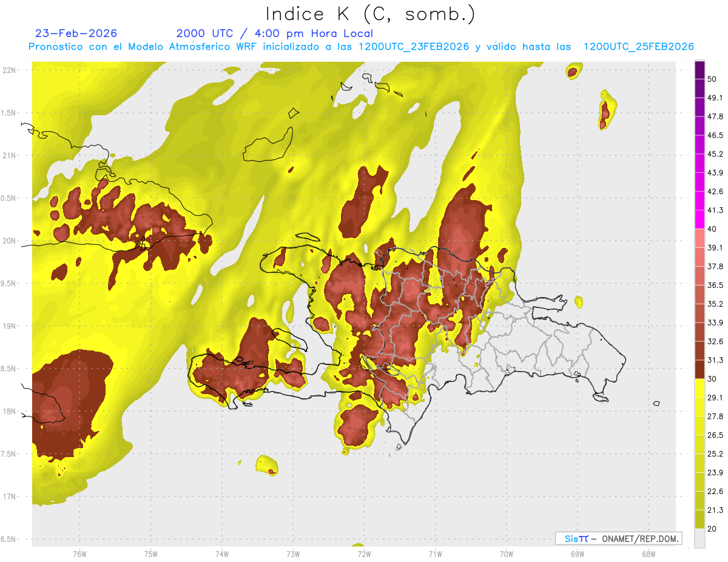Click the '35.2' legend value
The width and height of the screenshot is (728, 562).
[x=715, y=304]
